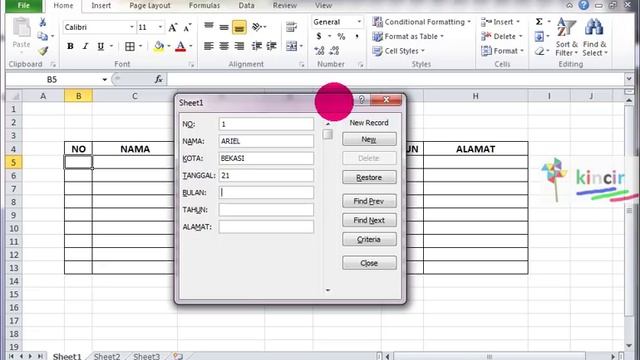Image resolution: width=640 pixels, height=360 pixels.
Task: Open the Orientation text rotation icon
Action: pyautogui.click(x=257, y=27)
